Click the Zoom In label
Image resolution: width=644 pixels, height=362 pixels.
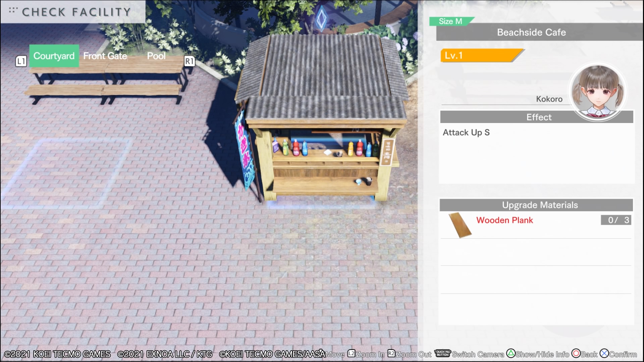(370, 355)
